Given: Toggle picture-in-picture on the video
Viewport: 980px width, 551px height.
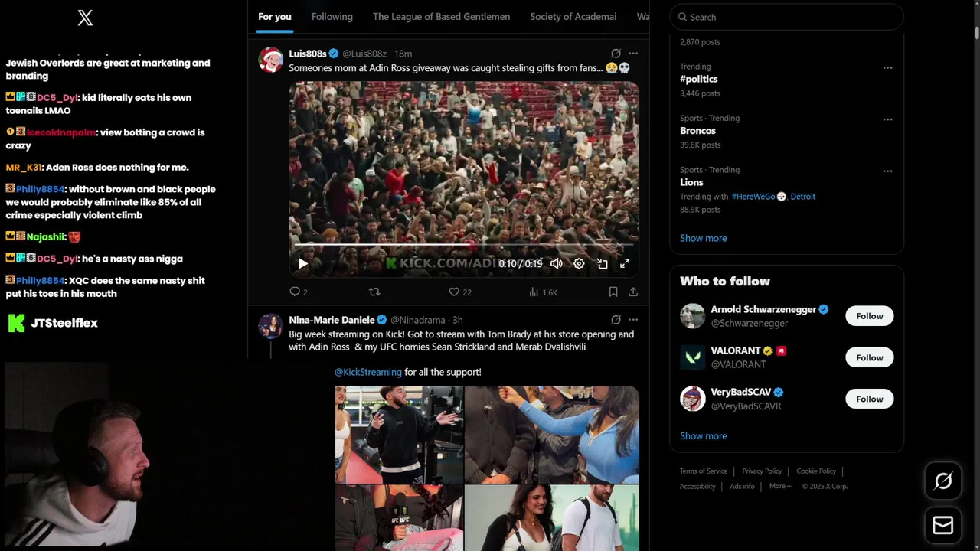Looking at the screenshot, I should 603,263.
